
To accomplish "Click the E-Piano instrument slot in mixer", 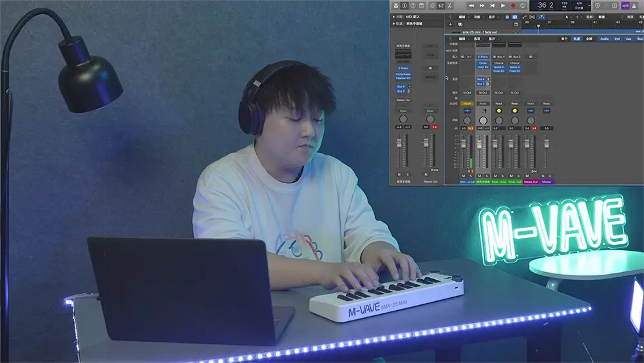I will point(483,57).
